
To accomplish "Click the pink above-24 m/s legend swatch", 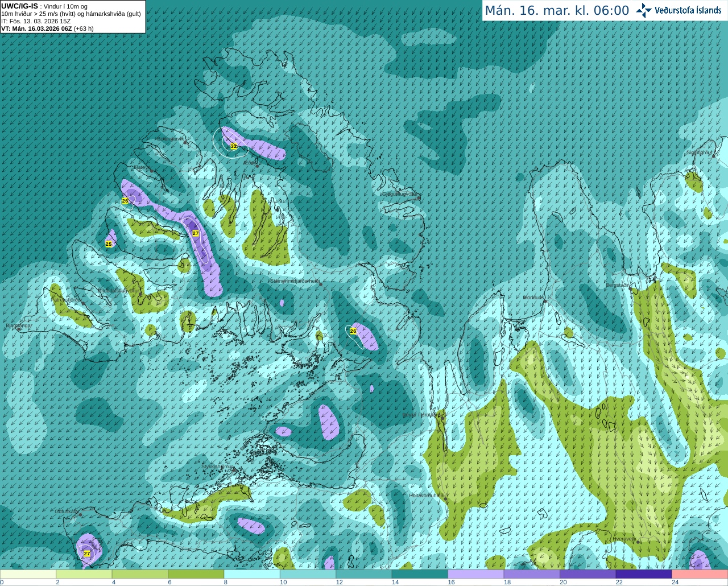I will pyautogui.click(x=700, y=574).
